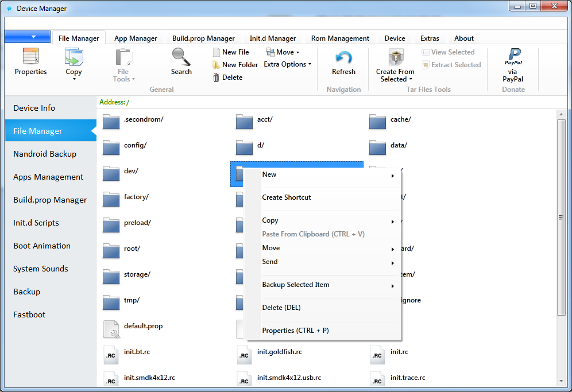Switch to the Rom Management tab

(340, 38)
